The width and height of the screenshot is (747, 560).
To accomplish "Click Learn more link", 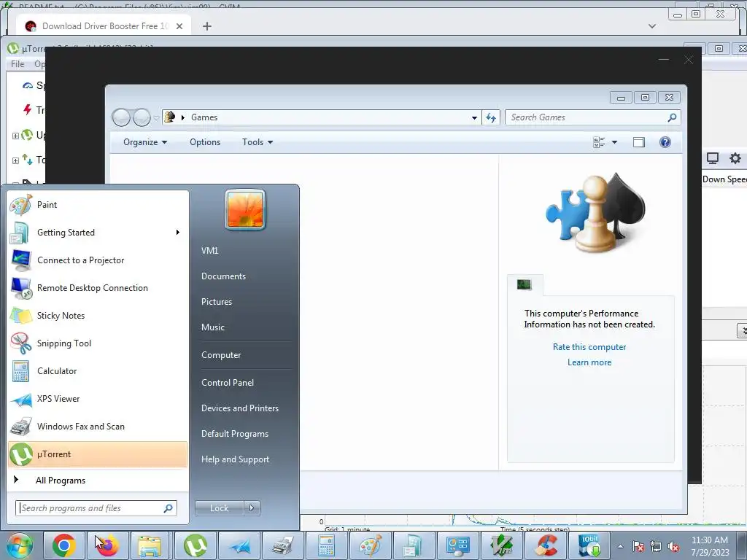I will pos(589,362).
